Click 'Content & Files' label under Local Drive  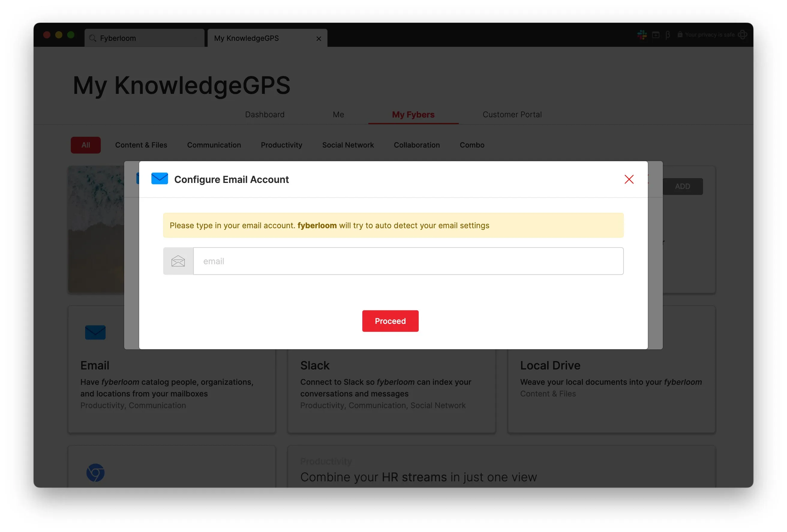pyautogui.click(x=548, y=393)
